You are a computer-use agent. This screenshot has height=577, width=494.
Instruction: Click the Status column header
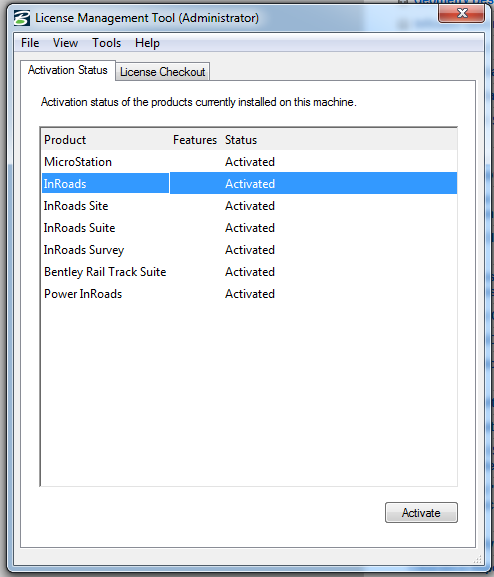[x=241, y=140]
